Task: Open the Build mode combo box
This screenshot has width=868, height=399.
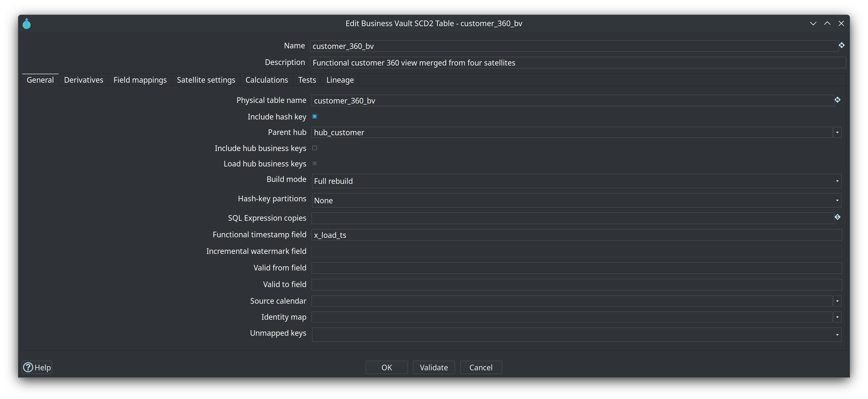Action: tap(576, 181)
